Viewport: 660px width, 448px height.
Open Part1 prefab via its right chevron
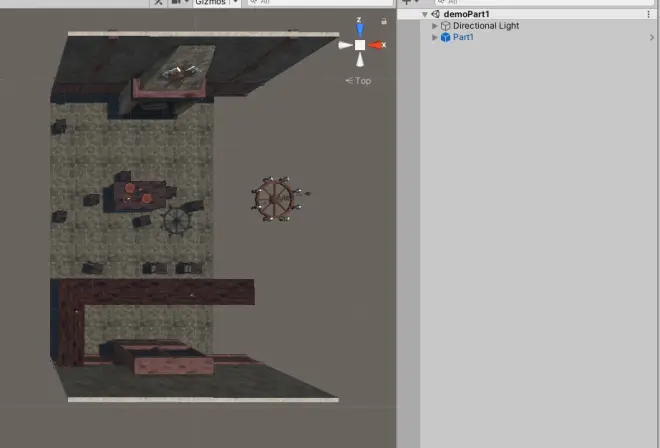652,37
